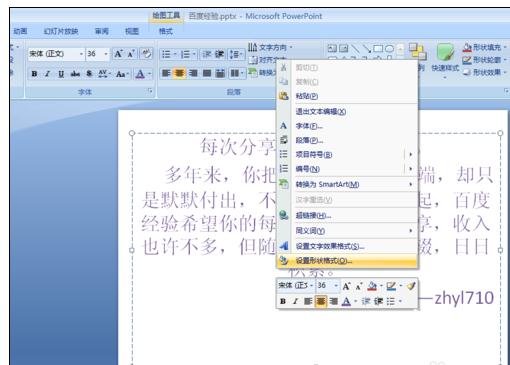
Task: Click mini toolbar Center alignment
Action: tap(321, 301)
